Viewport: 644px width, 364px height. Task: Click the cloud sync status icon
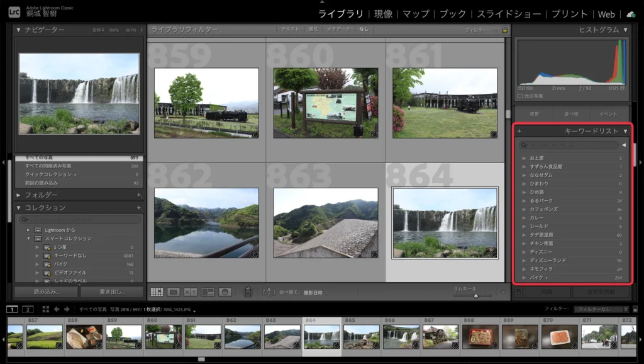pyautogui.click(x=631, y=14)
